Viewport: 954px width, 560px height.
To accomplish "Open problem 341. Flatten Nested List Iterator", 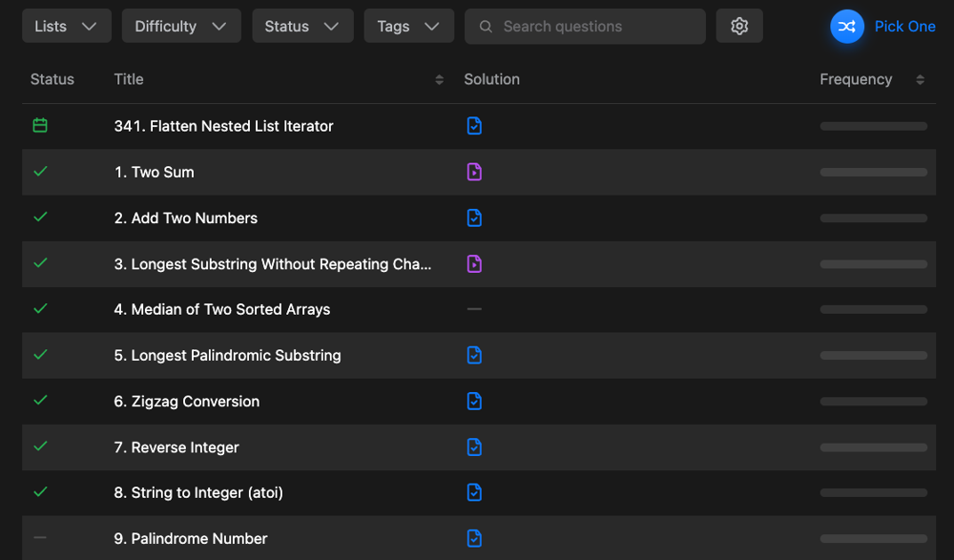I will tap(224, 126).
